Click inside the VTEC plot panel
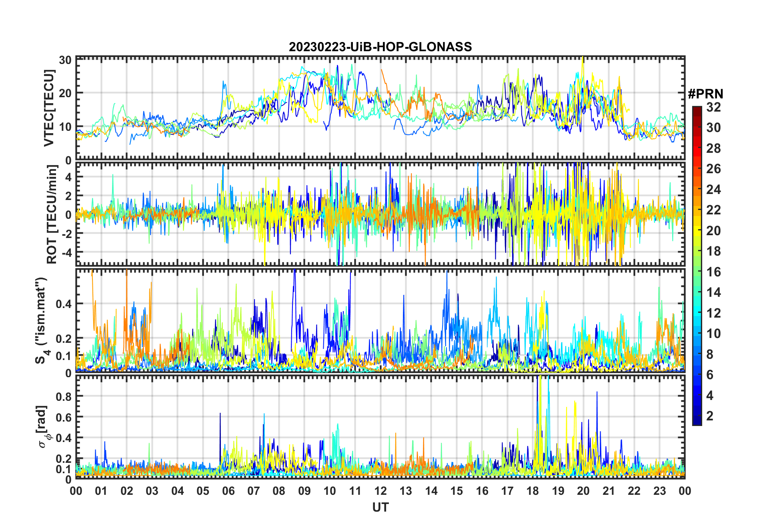 coord(380,108)
